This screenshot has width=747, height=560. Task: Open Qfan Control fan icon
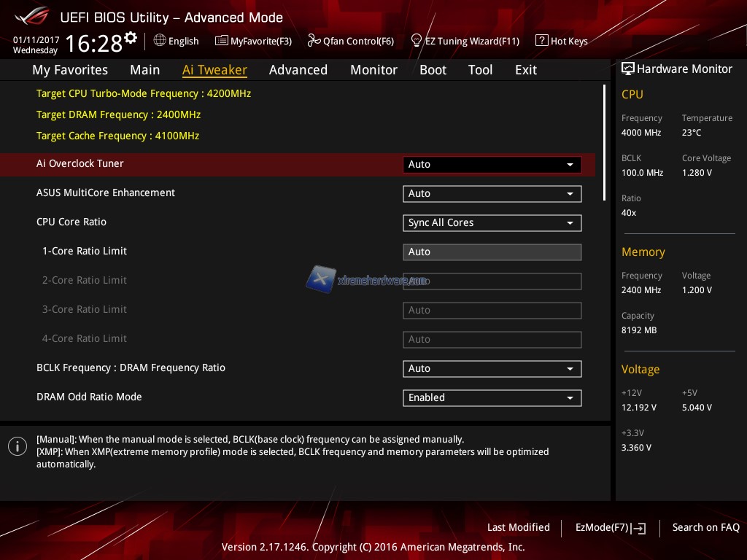[314, 41]
